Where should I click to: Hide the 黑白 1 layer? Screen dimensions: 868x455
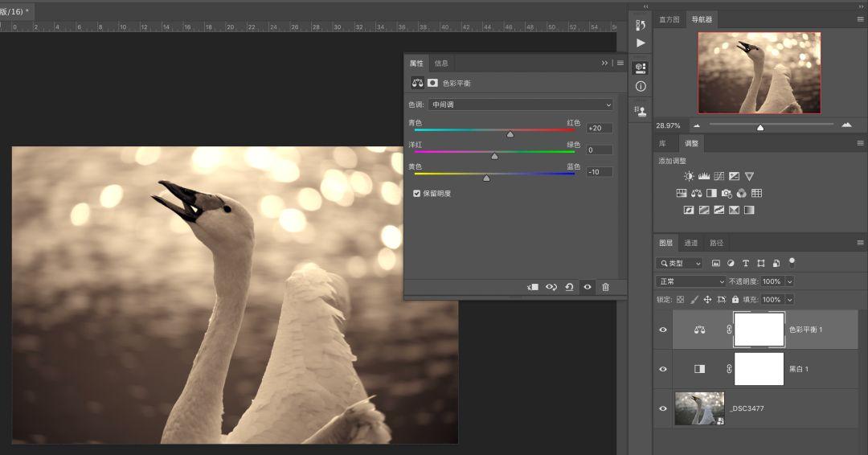click(662, 369)
